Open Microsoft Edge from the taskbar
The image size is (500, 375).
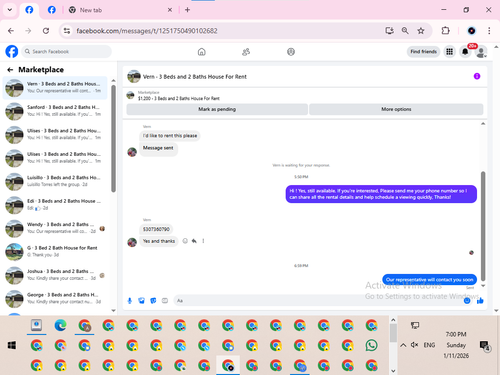tap(60, 325)
